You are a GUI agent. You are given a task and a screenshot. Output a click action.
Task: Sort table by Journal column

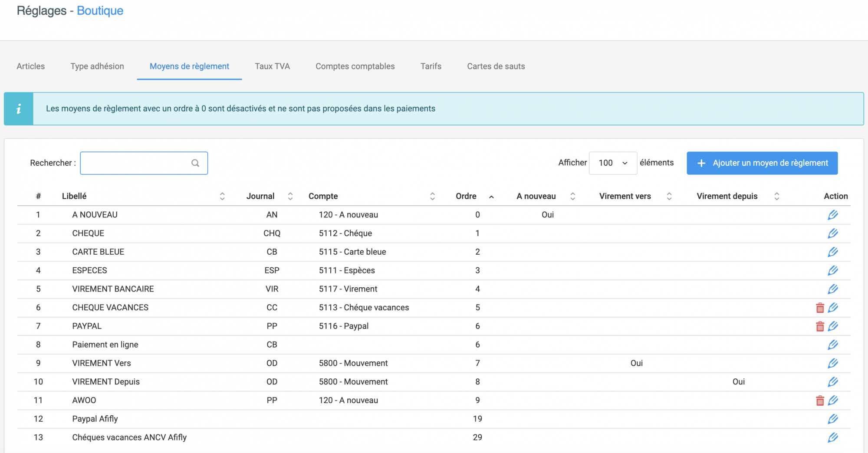point(290,196)
